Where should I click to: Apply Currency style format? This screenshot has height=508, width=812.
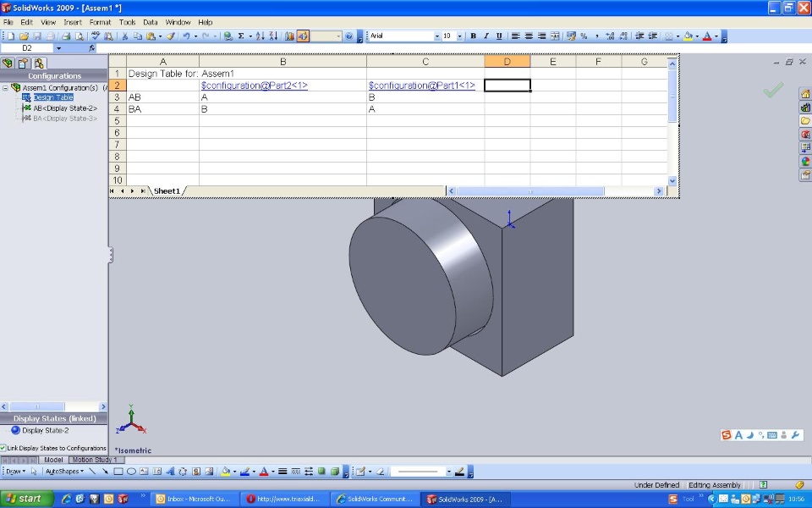coord(571,36)
